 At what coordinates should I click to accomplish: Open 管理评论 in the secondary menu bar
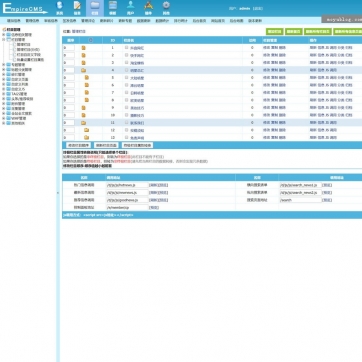coord(88,21)
